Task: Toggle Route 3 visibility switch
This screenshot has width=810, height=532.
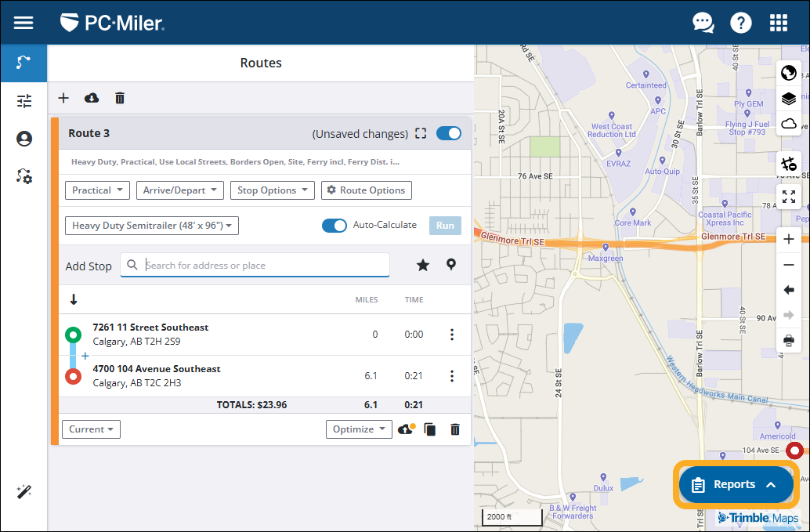Action: point(449,133)
